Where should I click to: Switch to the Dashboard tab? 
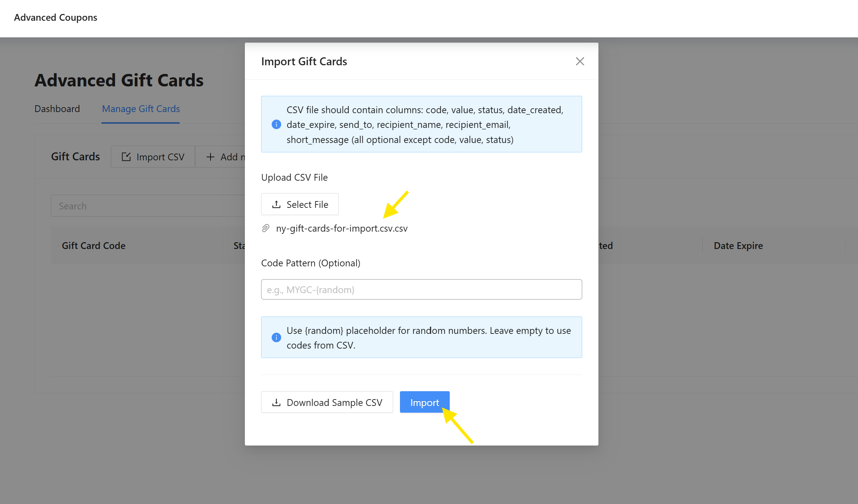tap(57, 109)
